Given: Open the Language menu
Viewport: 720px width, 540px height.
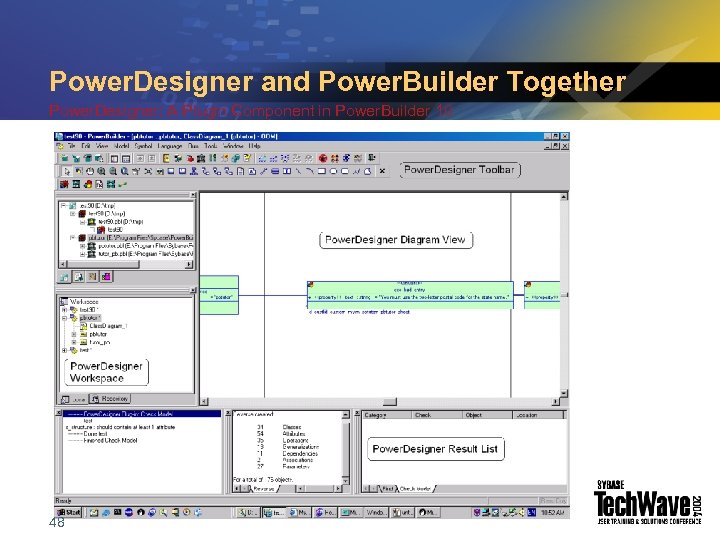Looking at the screenshot, I should [x=170, y=146].
